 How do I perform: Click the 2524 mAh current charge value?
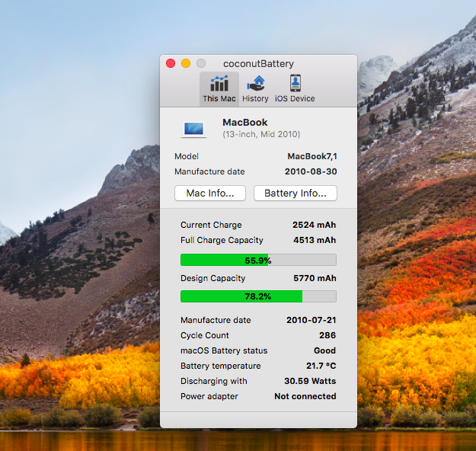pos(315,225)
